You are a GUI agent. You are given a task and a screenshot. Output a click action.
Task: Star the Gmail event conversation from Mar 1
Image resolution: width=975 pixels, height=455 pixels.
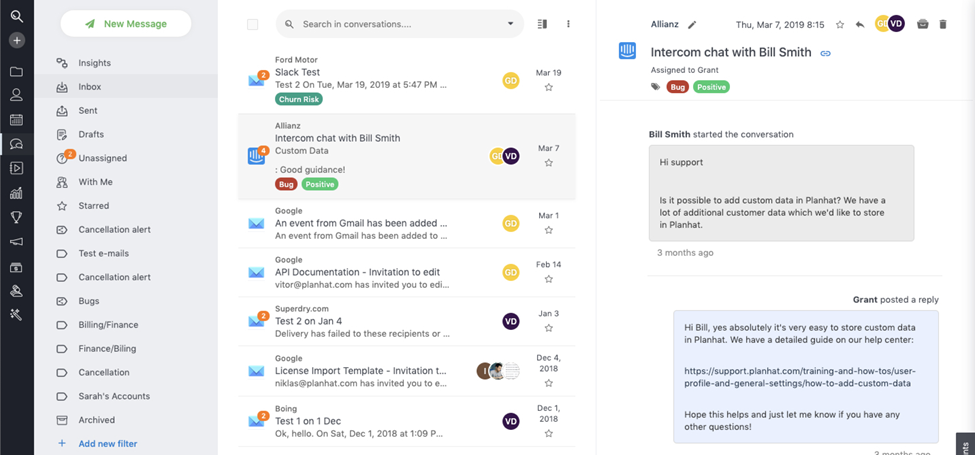(x=548, y=230)
